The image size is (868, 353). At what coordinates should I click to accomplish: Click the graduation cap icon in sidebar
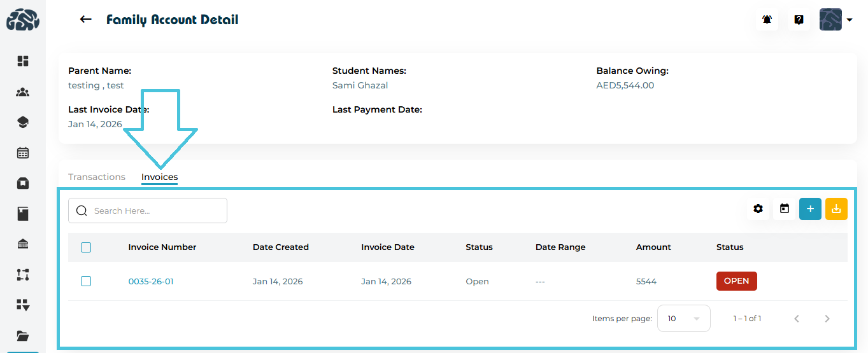pos(23,122)
